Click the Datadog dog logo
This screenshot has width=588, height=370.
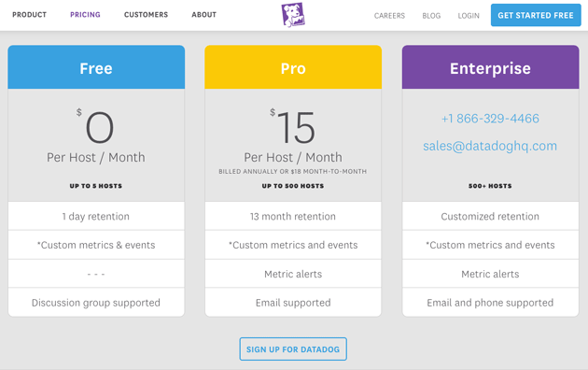(293, 15)
